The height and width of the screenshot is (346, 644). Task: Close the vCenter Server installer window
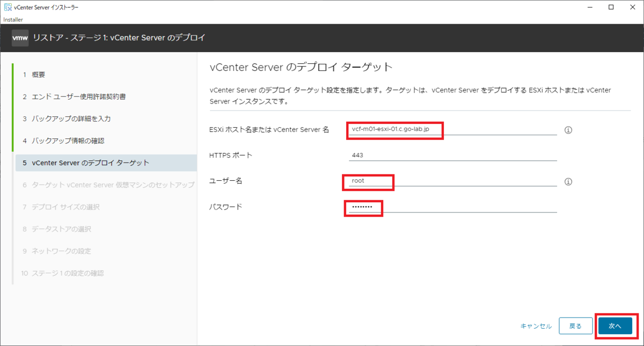[632, 8]
